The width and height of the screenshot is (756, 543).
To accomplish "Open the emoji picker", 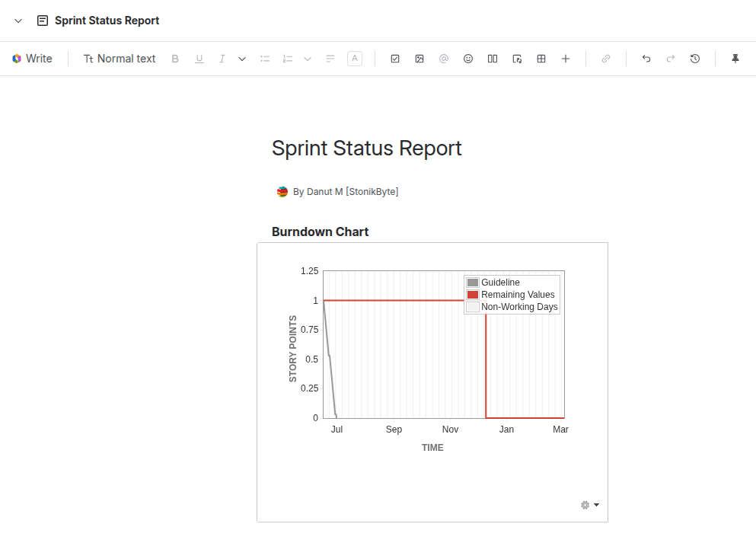I will (x=468, y=59).
